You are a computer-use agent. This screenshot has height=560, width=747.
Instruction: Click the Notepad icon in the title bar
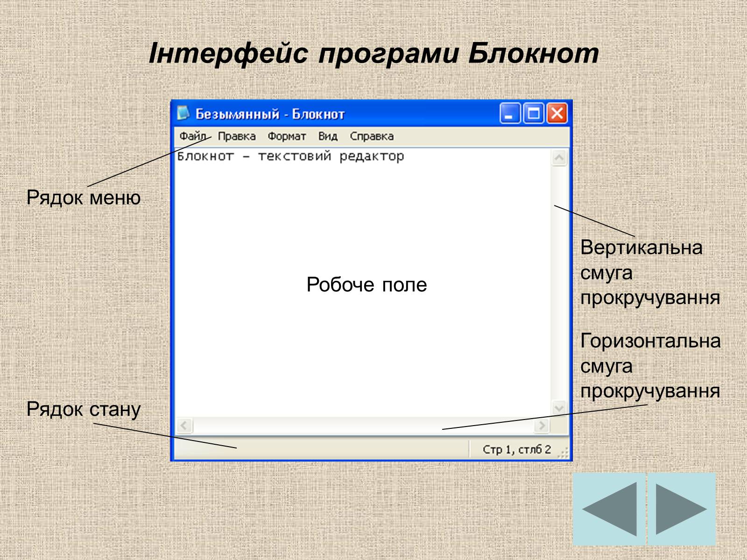183,113
